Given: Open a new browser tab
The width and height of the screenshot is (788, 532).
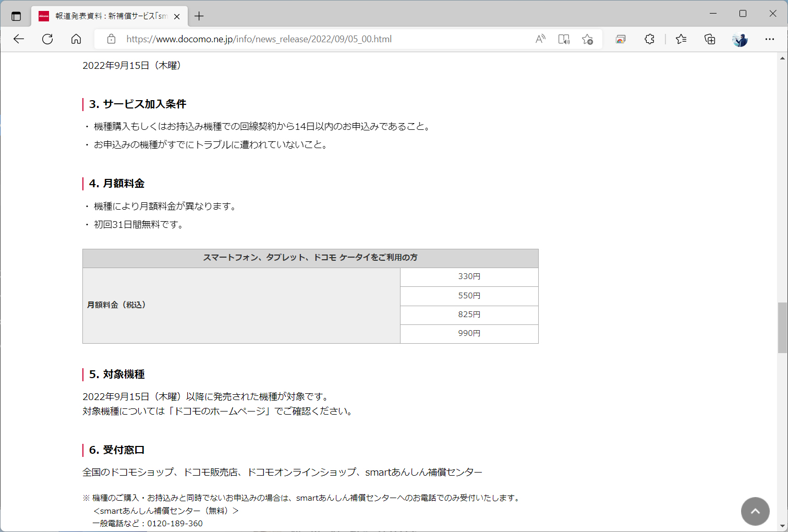Looking at the screenshot, I should click(x=199, y=16).
